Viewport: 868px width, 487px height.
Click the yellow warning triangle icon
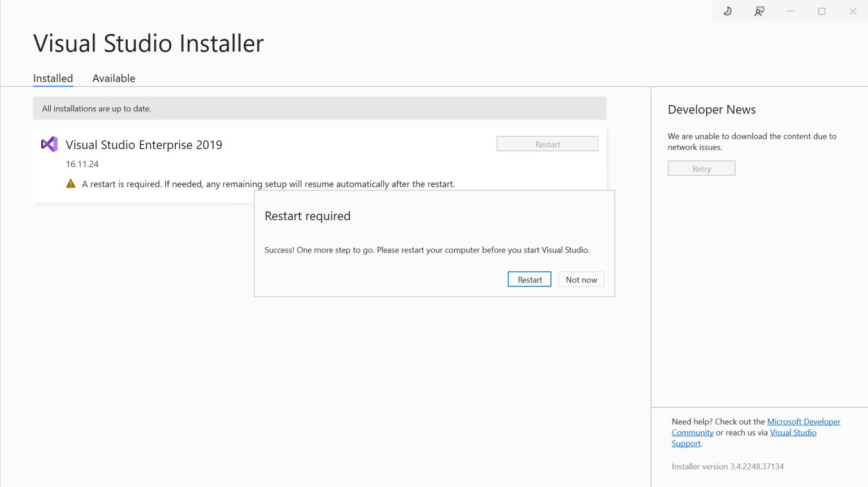pyautogui.click(x=71, y=183)
